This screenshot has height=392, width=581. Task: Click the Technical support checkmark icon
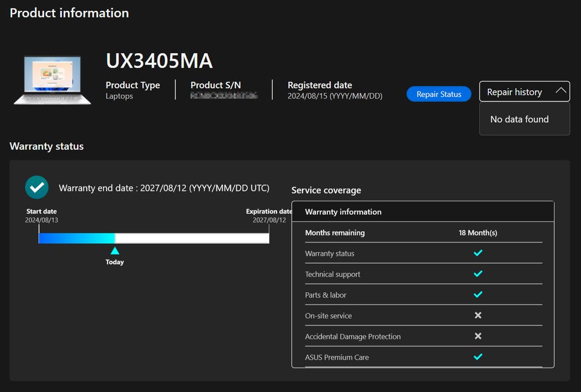(478, 274)
